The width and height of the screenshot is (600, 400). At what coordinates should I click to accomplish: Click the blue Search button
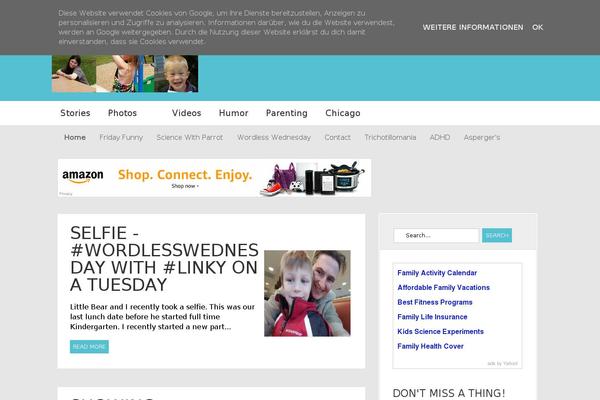(497, 235)
